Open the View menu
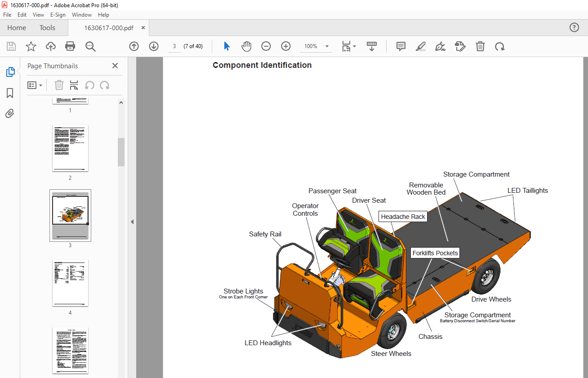 coord(39,15)
